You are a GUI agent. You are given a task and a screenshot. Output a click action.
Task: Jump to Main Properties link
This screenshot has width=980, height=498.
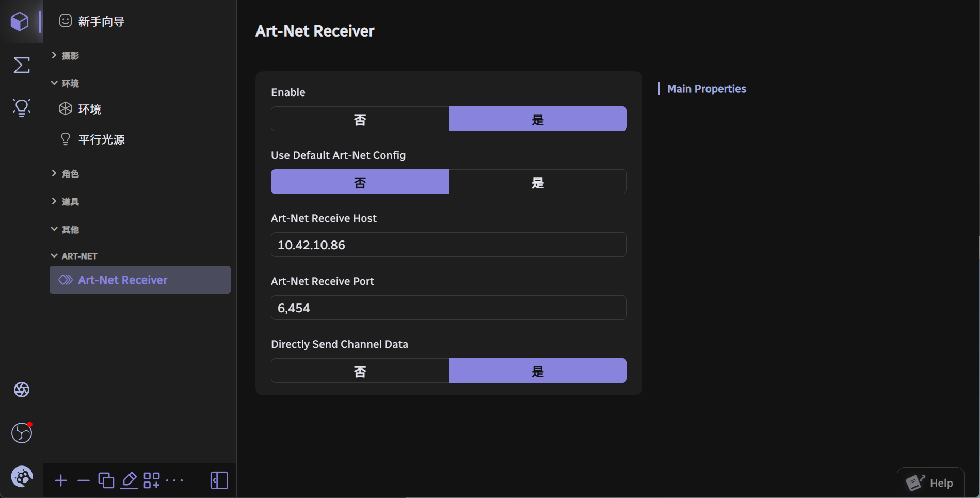click(706, 89)
